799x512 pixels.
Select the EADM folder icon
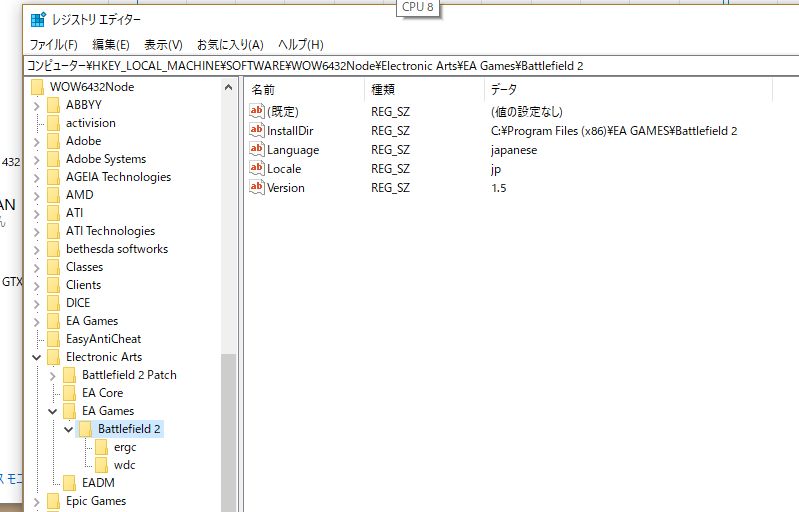point(70,482)
